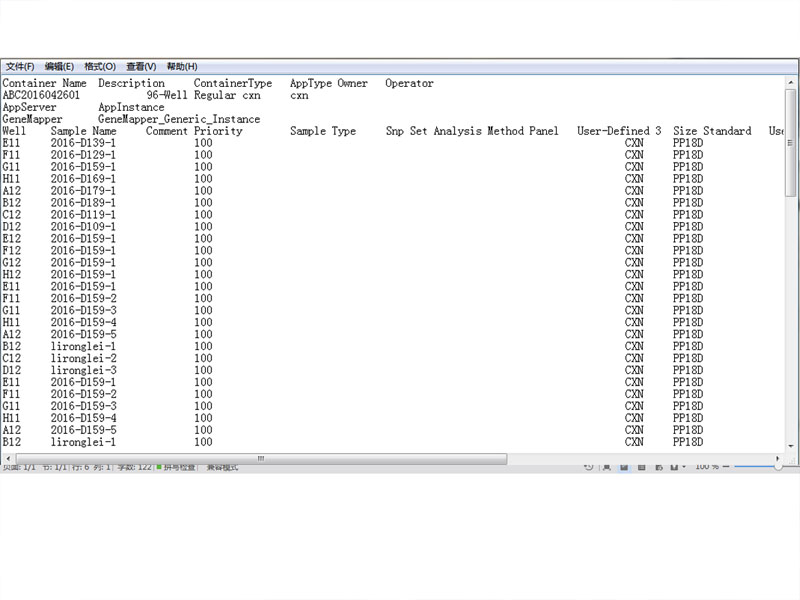The image size is (800, 600).
Task: Click the zoom out minus button
Action: (x=728, y=467)
